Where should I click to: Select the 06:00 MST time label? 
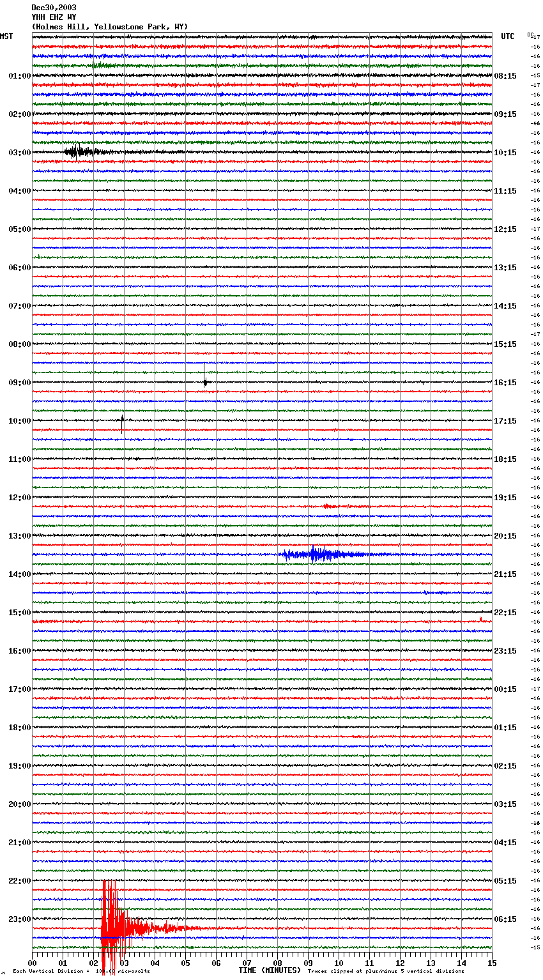pyautogui.click(x=20, y=268)
